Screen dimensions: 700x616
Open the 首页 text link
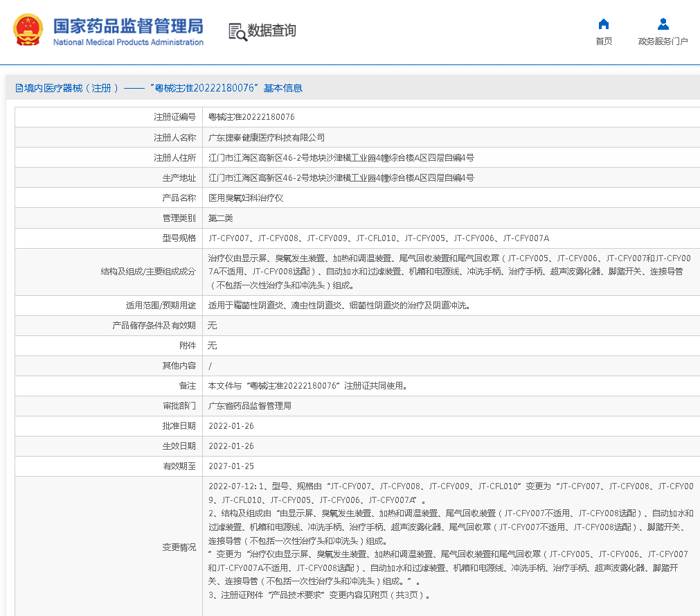click(x=604, y=42)
